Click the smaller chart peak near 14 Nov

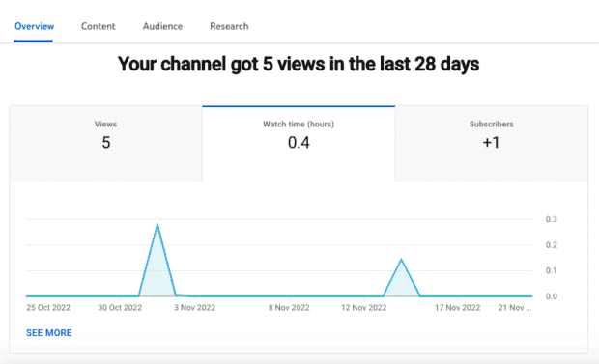[401, 260]
